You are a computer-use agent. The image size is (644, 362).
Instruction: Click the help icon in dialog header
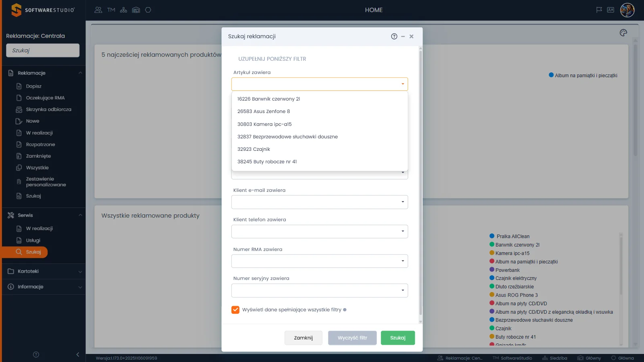click(394, 36)
